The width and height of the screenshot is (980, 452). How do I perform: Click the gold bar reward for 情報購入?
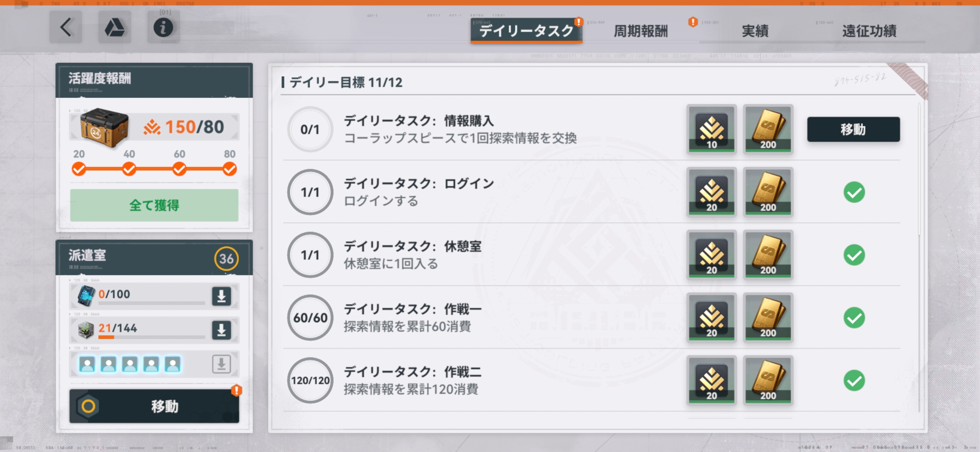tap(768, 129)
